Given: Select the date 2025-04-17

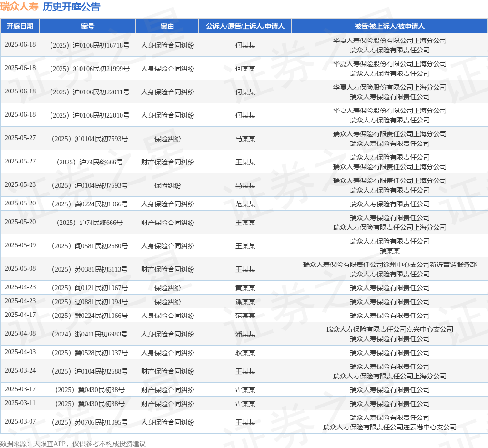Looking at the screenshot, I should click(x=20, y=315).
